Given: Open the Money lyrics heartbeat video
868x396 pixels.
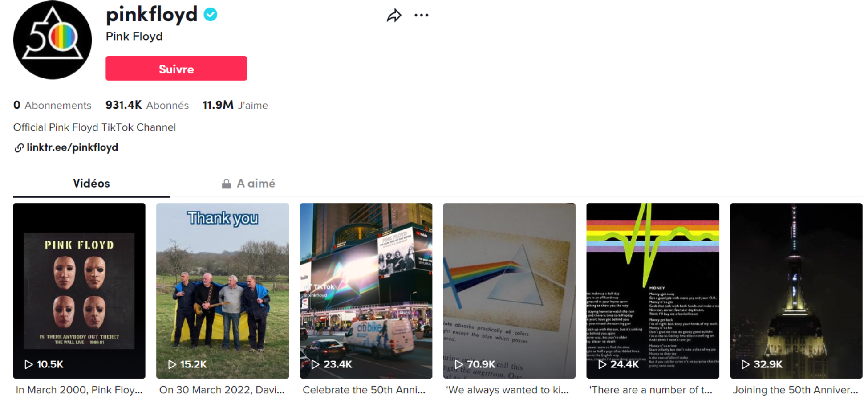Looking at the screenshot, I should (653, 291).
